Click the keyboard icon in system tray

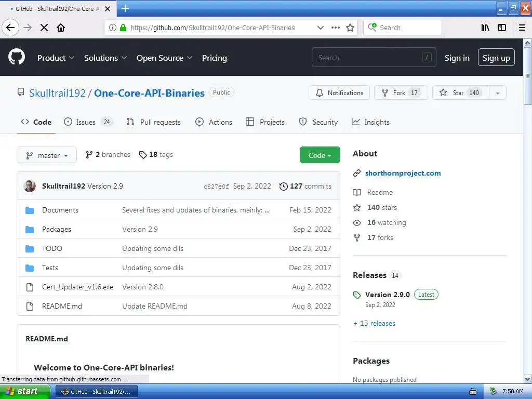point(473,392)
